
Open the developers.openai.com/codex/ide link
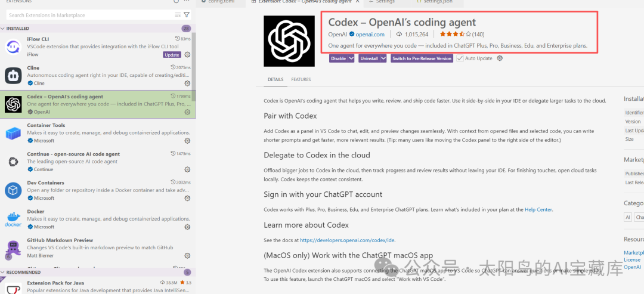(x=348, y=240)
